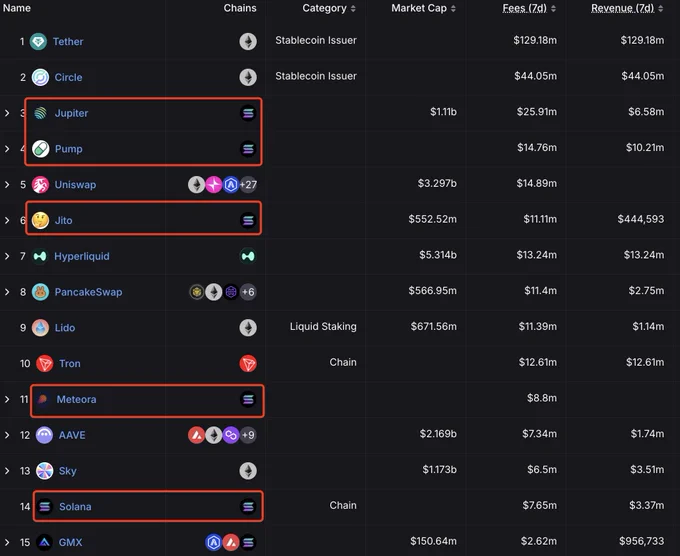Viewport: 680px width, 556px height.
Task: Expand the Jito row chevron
Action: click(x=7, y=220)
